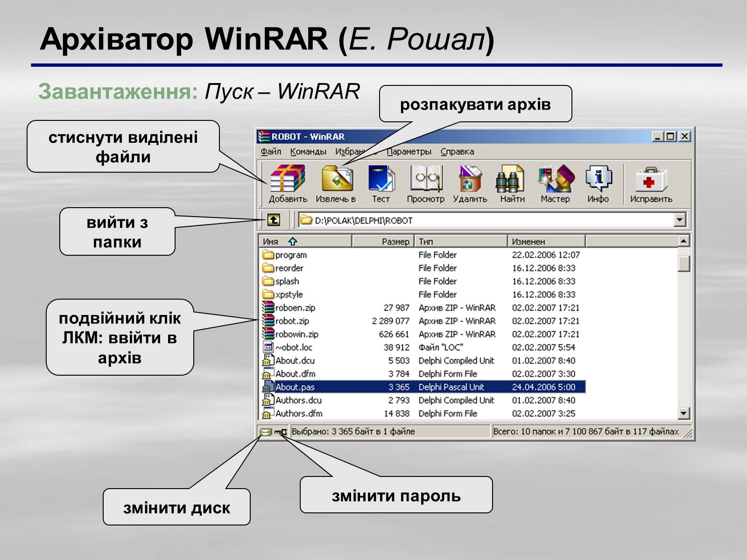Launch the Мастер (Wizard) icon

coord(556,178)
